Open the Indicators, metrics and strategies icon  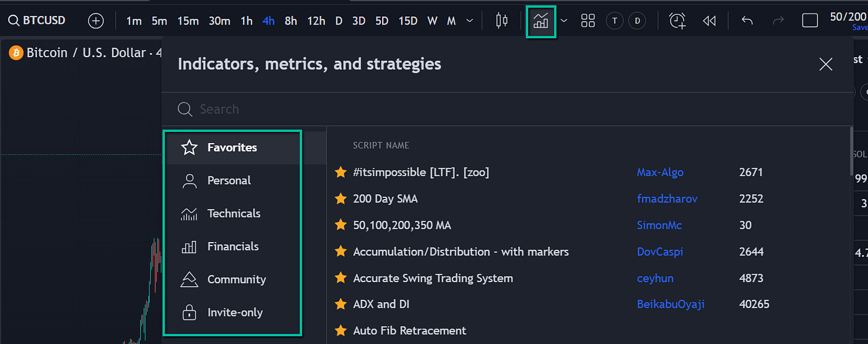tap(540, 20)
